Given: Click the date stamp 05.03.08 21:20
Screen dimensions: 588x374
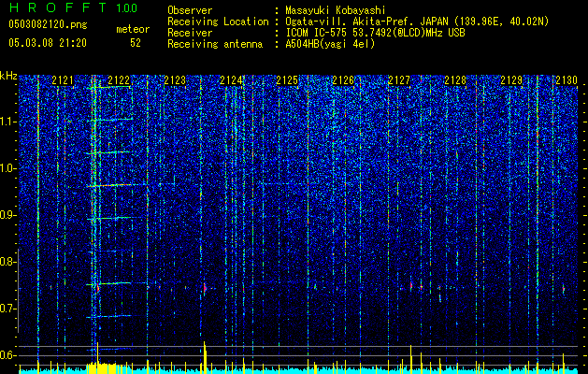Looking at the screenshot, I should (48, 43).
